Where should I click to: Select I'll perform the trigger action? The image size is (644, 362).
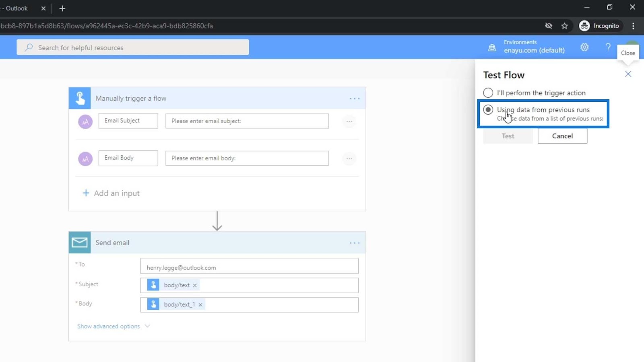coord(488,93)
